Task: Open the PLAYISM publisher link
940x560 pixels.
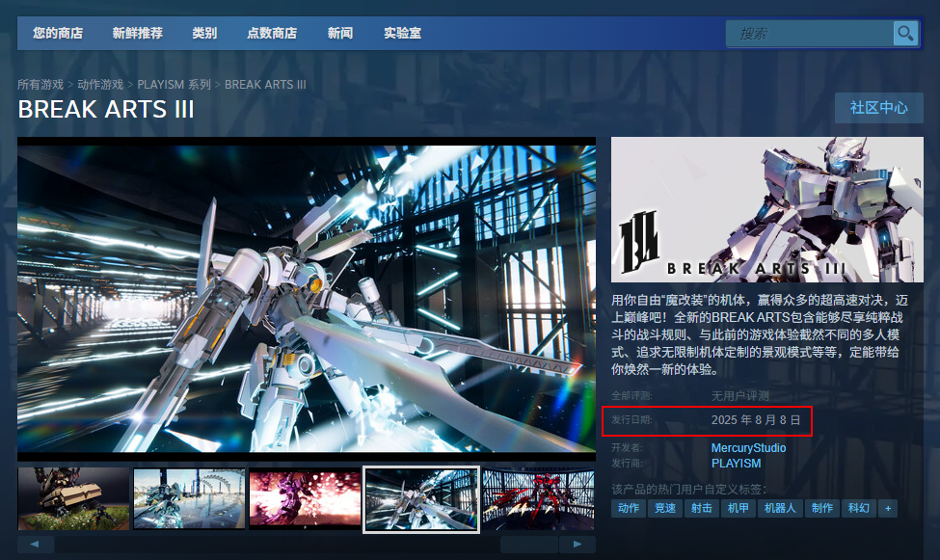Action: (x=736, y=464)
